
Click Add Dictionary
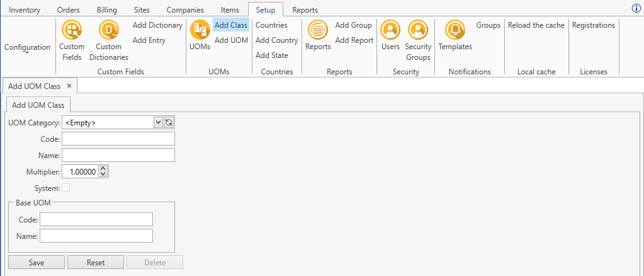pyautogui.click(x=158, y=25)
